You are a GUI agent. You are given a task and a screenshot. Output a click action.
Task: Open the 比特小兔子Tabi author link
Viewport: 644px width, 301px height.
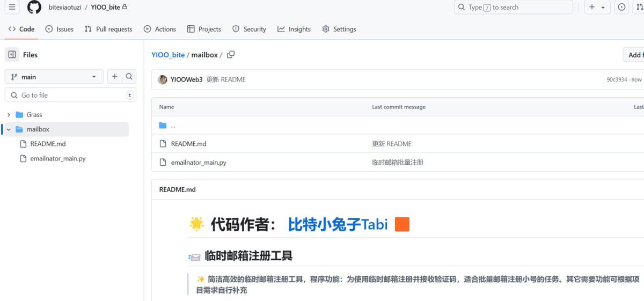click(338, 224)
